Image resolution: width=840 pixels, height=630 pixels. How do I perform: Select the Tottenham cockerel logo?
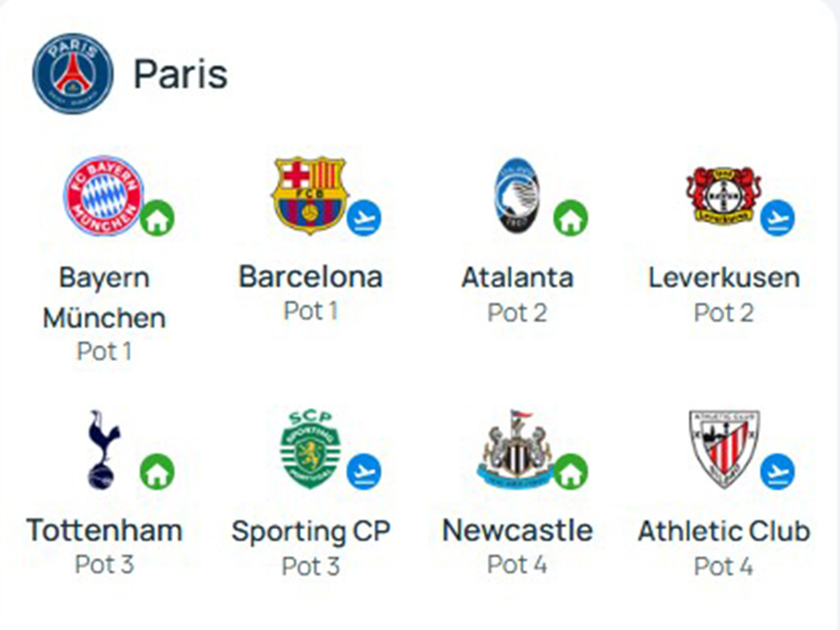click(104, 450)
